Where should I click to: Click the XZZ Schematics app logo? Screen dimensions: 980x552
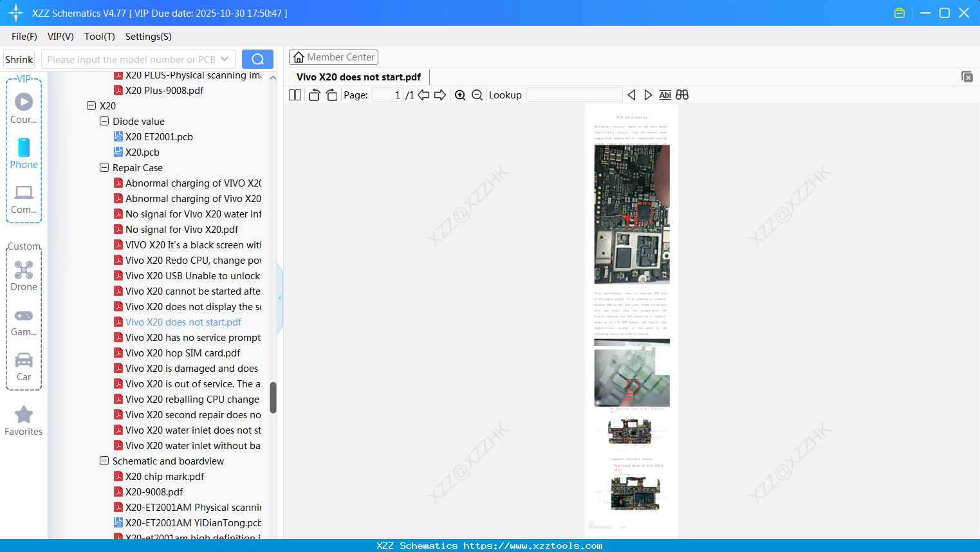click(16, 13)
